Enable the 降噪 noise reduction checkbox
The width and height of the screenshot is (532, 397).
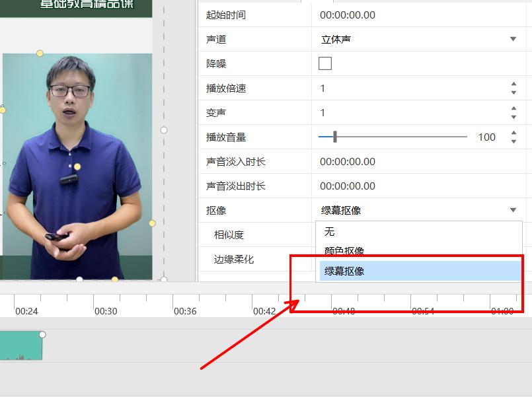tap(325, 63)
